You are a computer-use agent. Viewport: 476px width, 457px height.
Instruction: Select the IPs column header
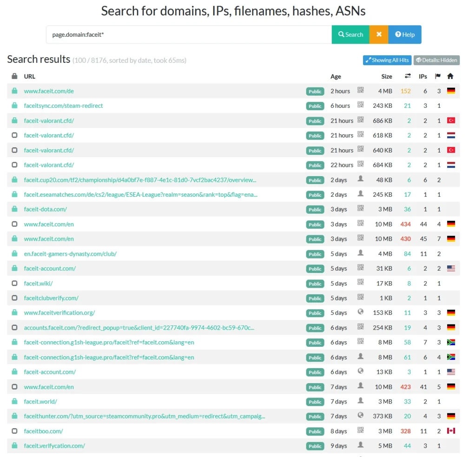pyautogui.click(x=423, y=77)
